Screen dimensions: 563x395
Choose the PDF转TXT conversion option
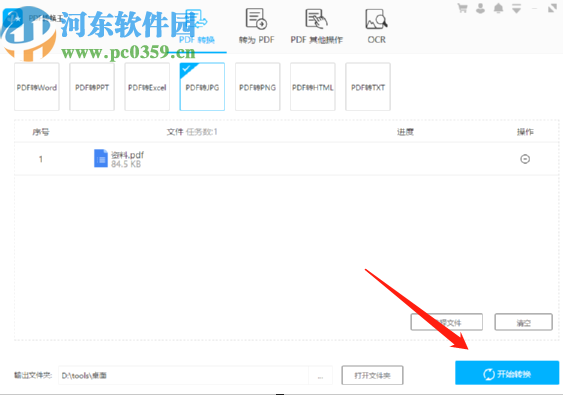[368, 87]
